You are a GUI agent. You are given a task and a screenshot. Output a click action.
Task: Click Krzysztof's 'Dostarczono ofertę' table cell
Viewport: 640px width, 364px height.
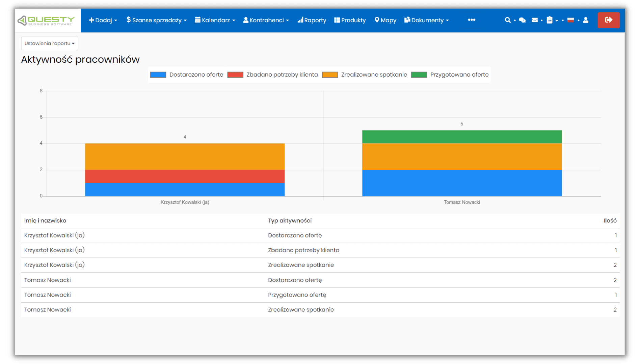(x=295, y=235)
